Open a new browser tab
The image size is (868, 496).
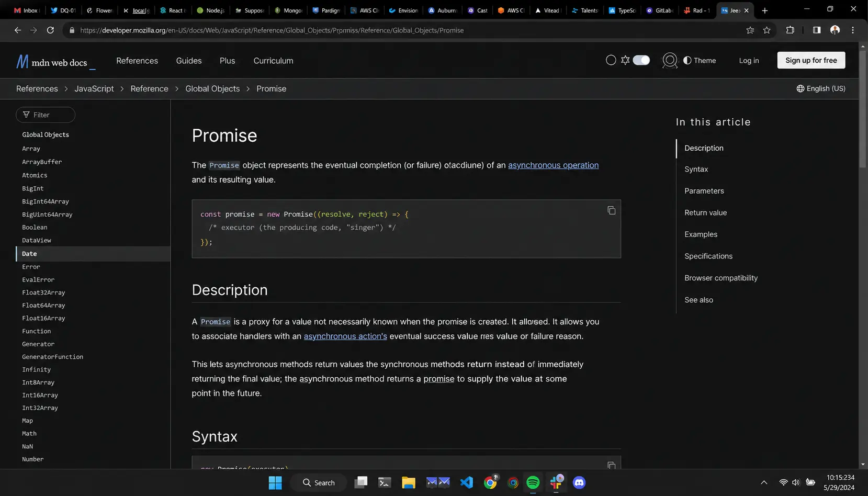click(765, 10)
